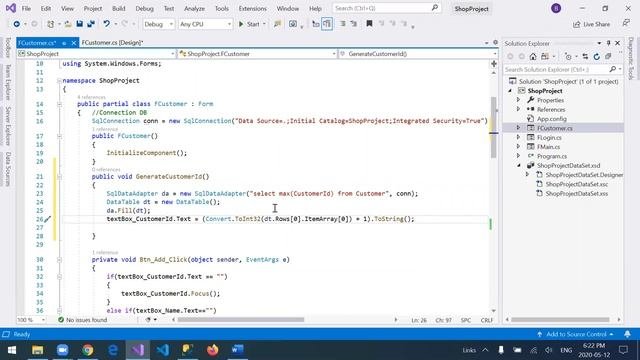Uncomment the selected lines icon
This screenshot has width=640, height=360.
tap(354, 24)
